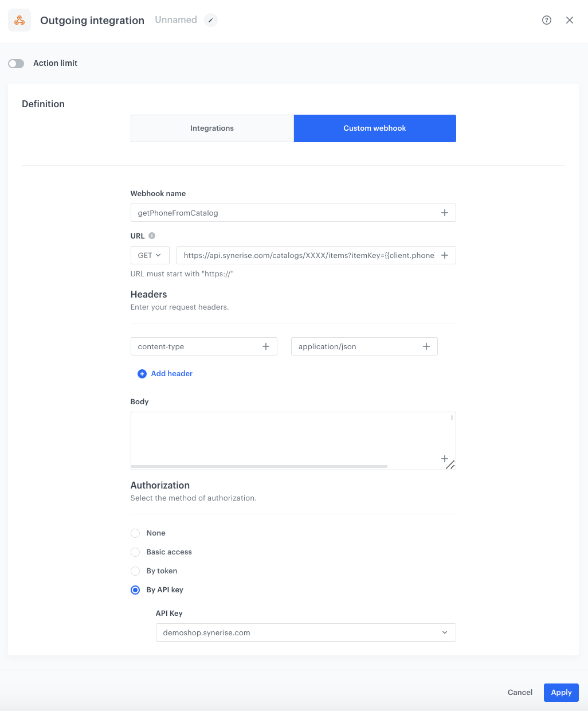The width and height of the screenshot is (588, 711).
Task: Click the plus icon in application/json value field
Action: click(426, 346)
